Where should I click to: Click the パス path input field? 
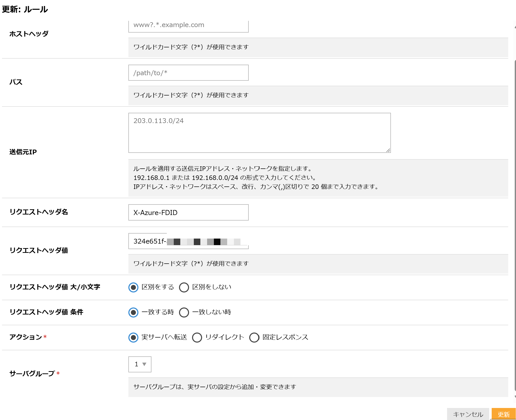coord(188,73)
